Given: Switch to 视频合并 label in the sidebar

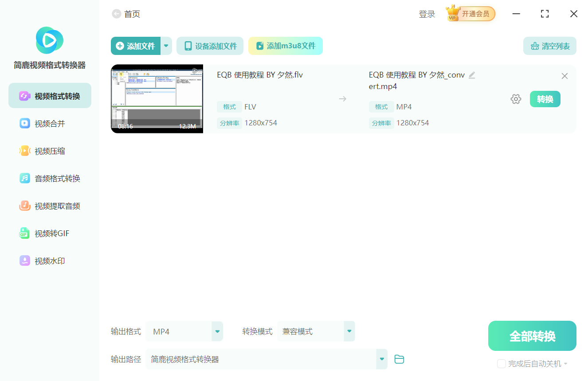Looking at the screenshot, I should click(x=50, y=124).
